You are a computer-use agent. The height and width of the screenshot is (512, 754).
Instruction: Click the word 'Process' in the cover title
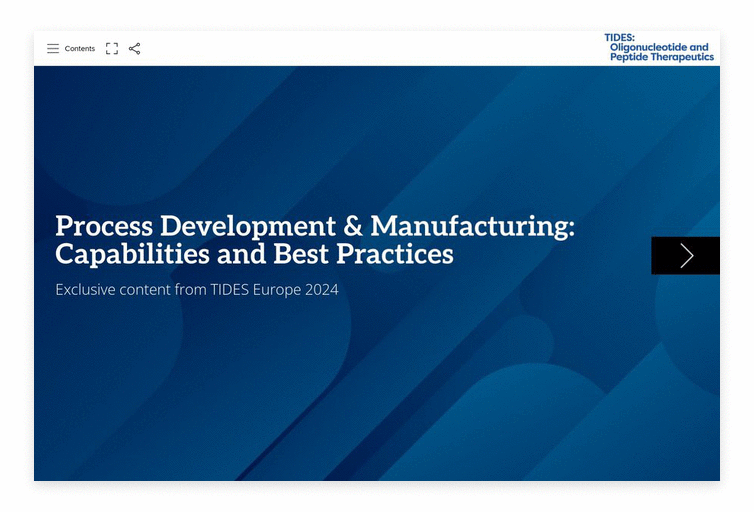103,226
